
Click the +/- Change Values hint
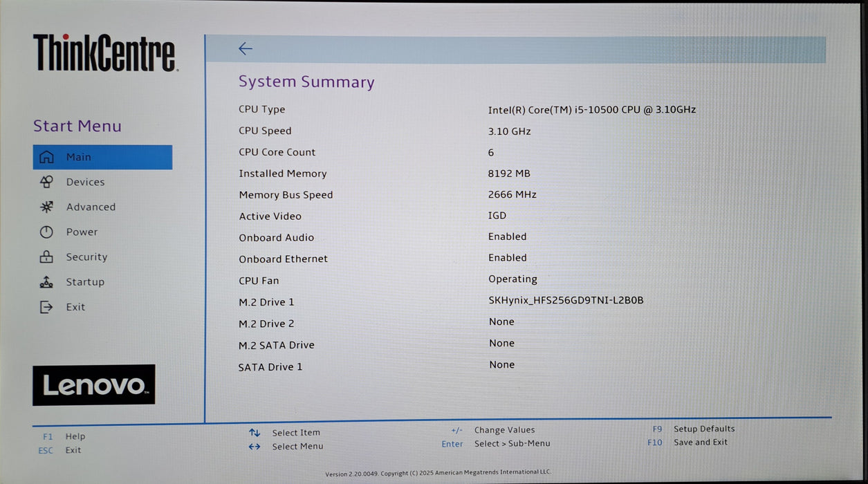493,430
